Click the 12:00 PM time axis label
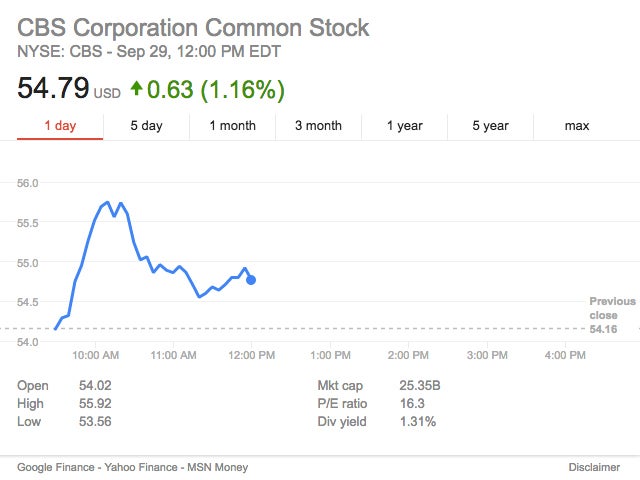640x480 pixels. tap(250, 355)
